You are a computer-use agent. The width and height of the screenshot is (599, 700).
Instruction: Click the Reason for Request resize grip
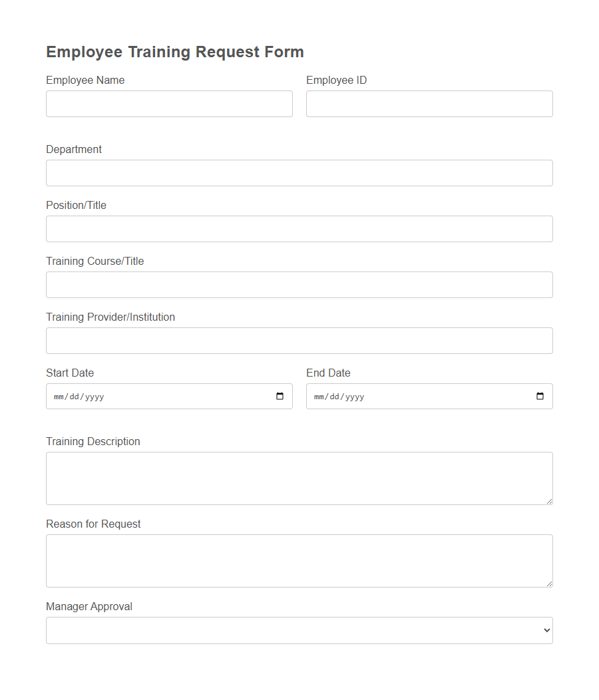click(549, 584)
